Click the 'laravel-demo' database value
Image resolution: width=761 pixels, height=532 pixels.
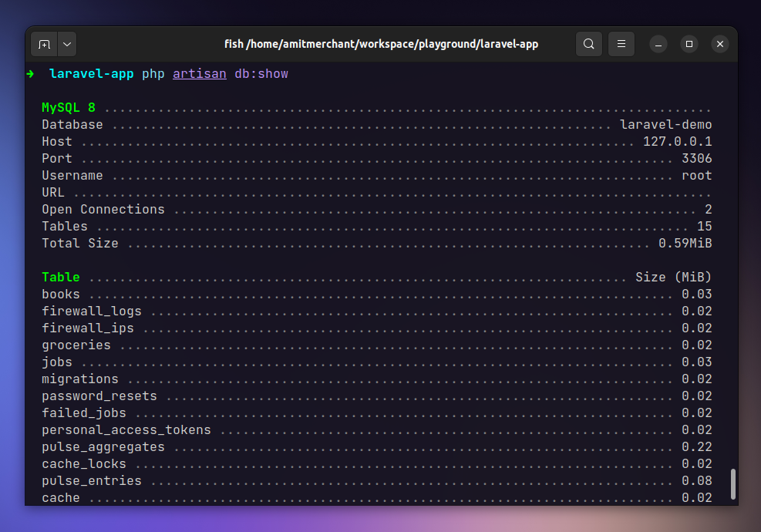(666, 125)
